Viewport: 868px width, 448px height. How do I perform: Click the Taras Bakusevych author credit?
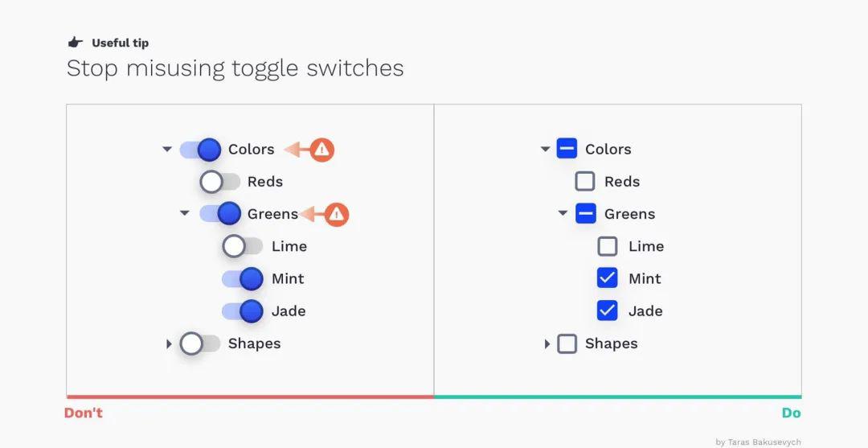click(758, 442)
